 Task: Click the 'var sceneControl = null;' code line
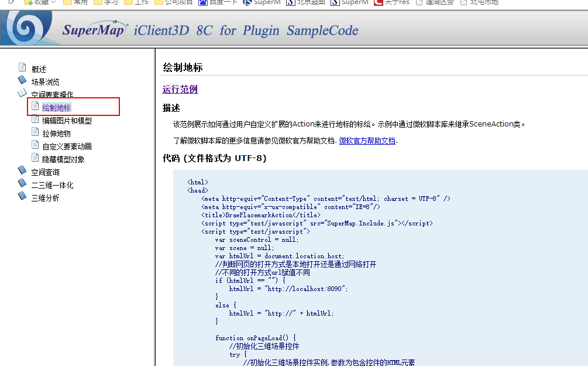257,240
